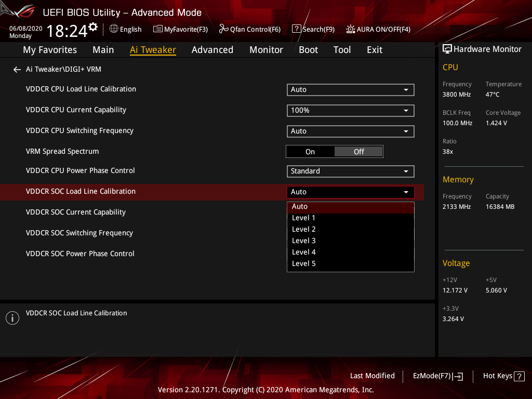Click the EzMode exit arrow icon

(x=458, y=376)
